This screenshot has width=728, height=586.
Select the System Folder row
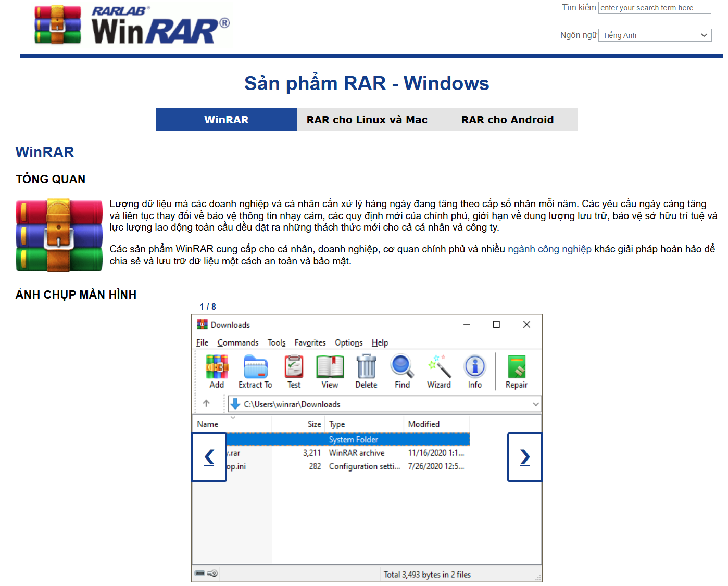[x=348, y=440]
